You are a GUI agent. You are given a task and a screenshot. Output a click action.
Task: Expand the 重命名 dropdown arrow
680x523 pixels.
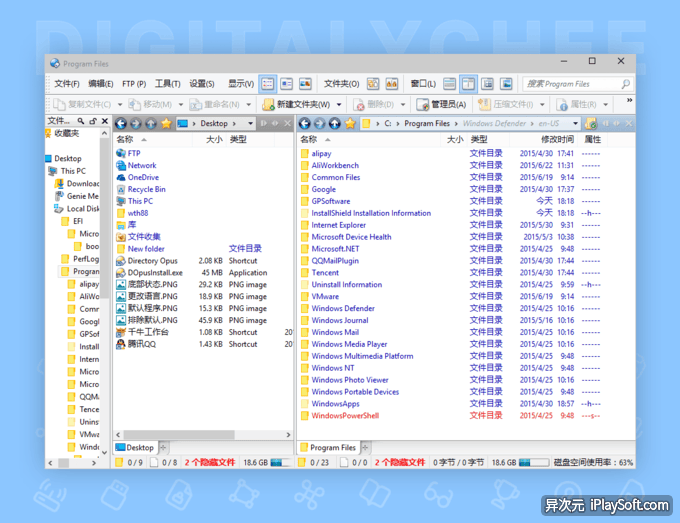coord(248,105)
